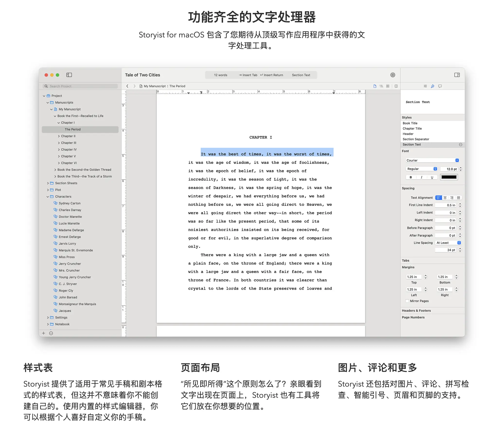Image resolution: width=504 pixels, height=433 pixels.
Task: Open the At Least line spacing dropdown
Action: coord(448,243)
